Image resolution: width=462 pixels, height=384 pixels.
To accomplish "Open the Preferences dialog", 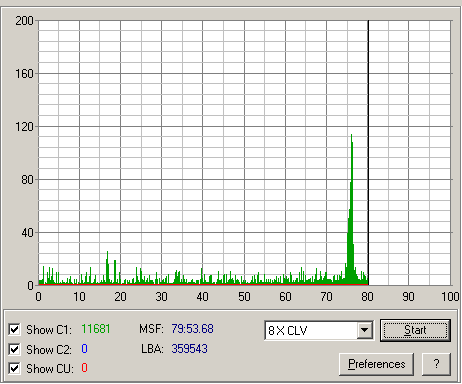I will tap(377, 364).
